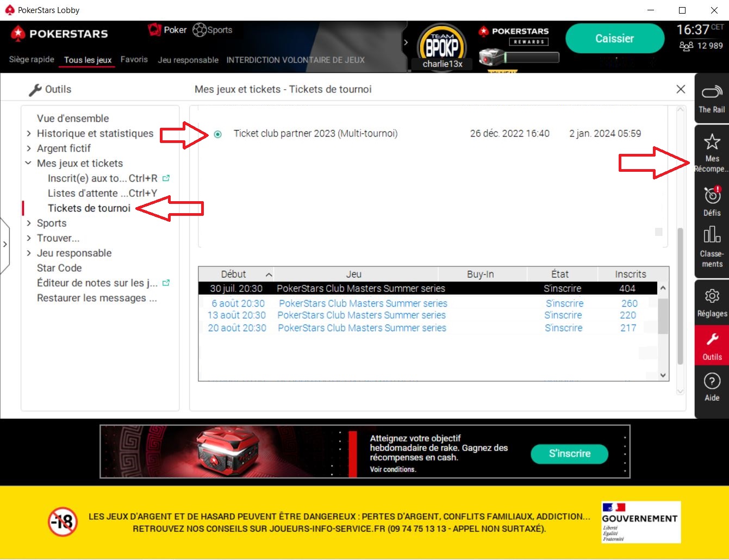729x560 pixels.
Task: Click Voir conditions in the banner
Action: point(393,469)
